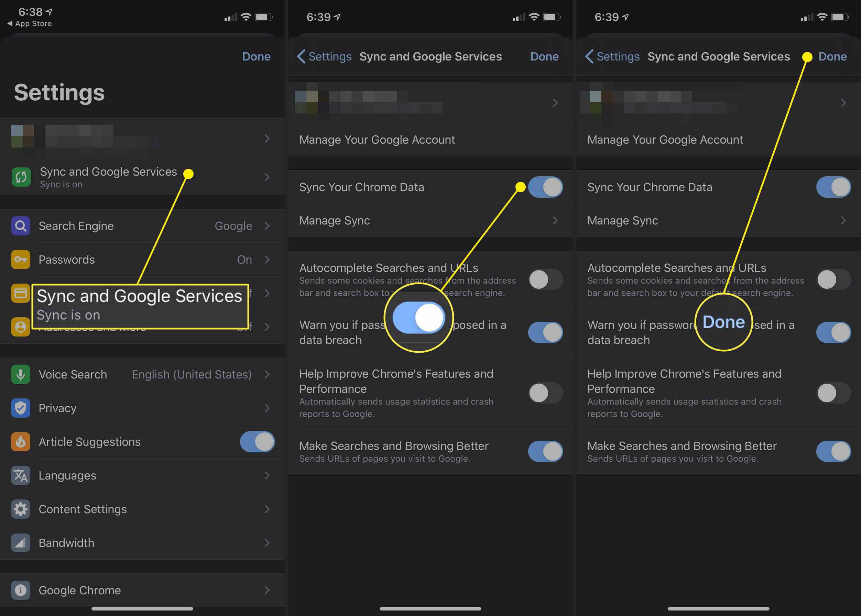
Task: Open Bandwidth settings label
Action: tap(66, 543)
